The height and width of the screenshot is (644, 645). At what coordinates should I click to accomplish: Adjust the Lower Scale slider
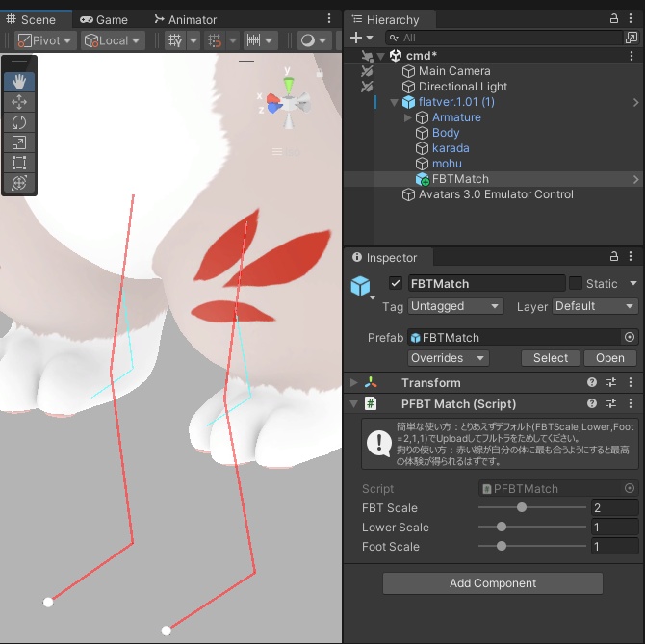coord(531,527)
